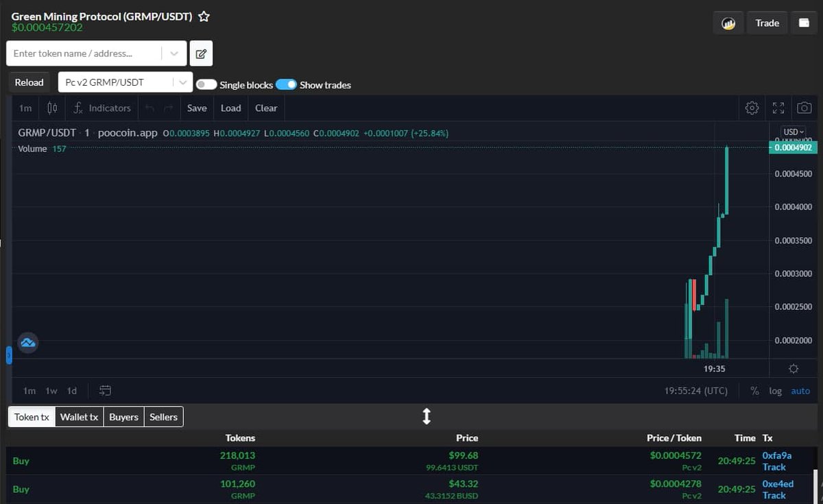Click Load in chart toolbar
Image resolution: width=823 pixels, height=504 pixels.
[x=231, y=108]
